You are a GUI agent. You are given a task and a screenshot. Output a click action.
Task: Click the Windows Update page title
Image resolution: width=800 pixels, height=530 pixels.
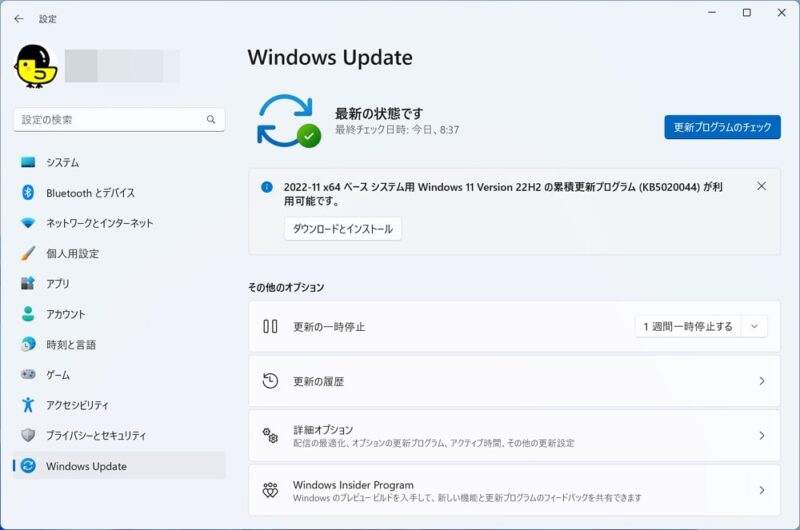330,57
